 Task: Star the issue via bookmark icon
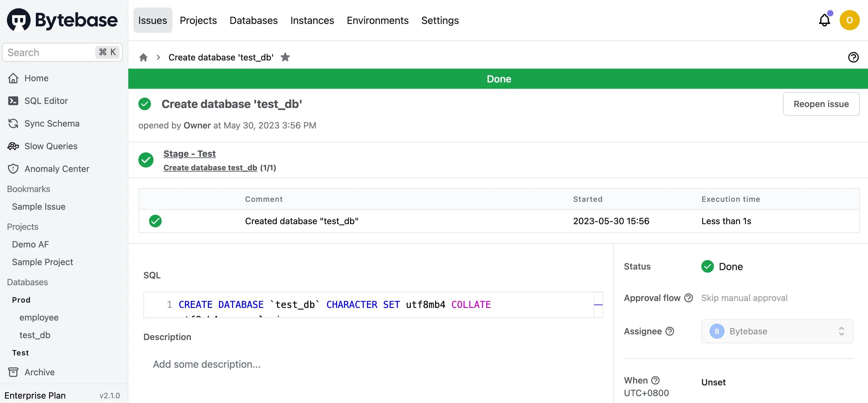point(285,57)
